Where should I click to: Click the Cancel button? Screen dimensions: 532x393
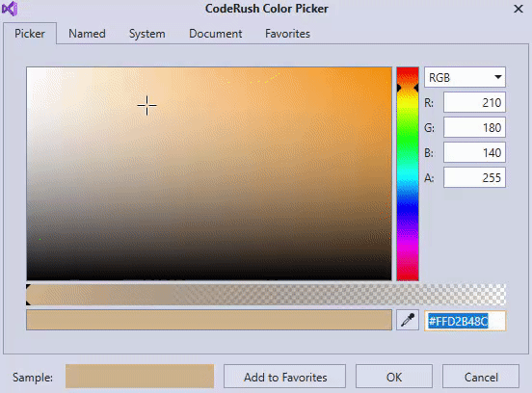pyautogui.click(x=481, y=377)
